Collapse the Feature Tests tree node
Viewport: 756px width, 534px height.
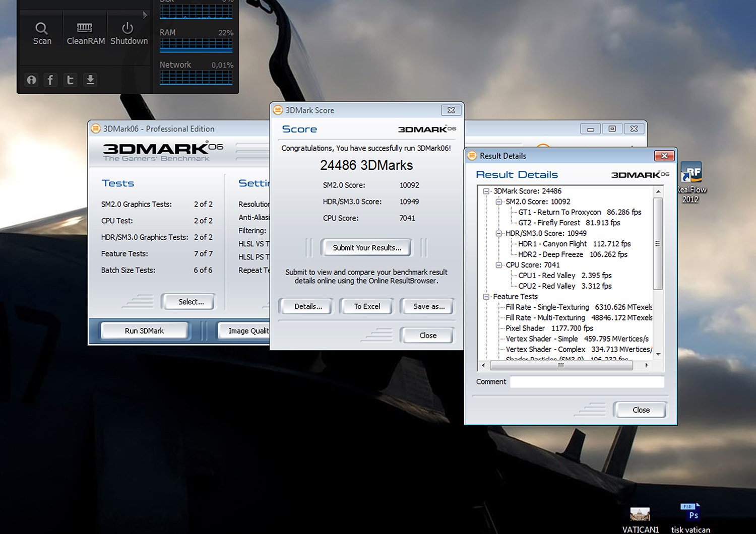pyautogui.click(x=486, y=297)
